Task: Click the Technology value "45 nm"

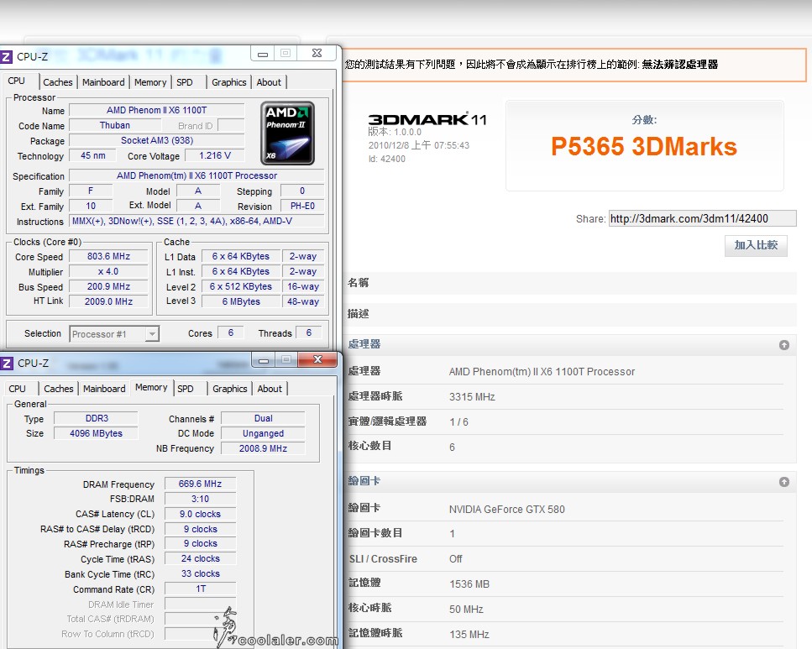Action: click(93, 155)
